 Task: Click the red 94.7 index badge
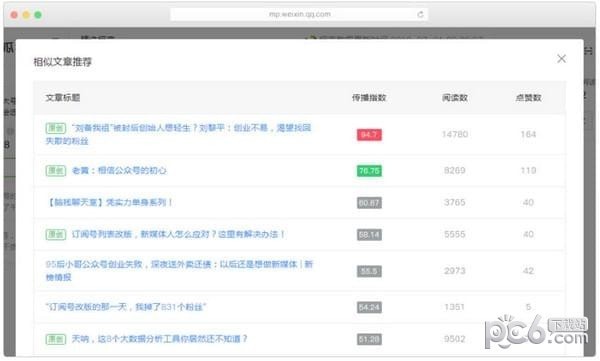(x=369, y=135)
